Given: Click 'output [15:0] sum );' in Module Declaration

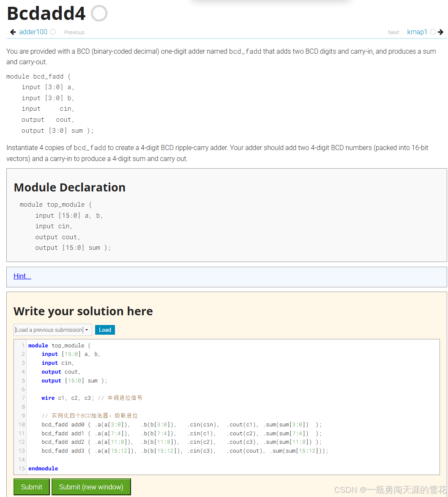Looking at the screenshot, I should pos(73,248).
